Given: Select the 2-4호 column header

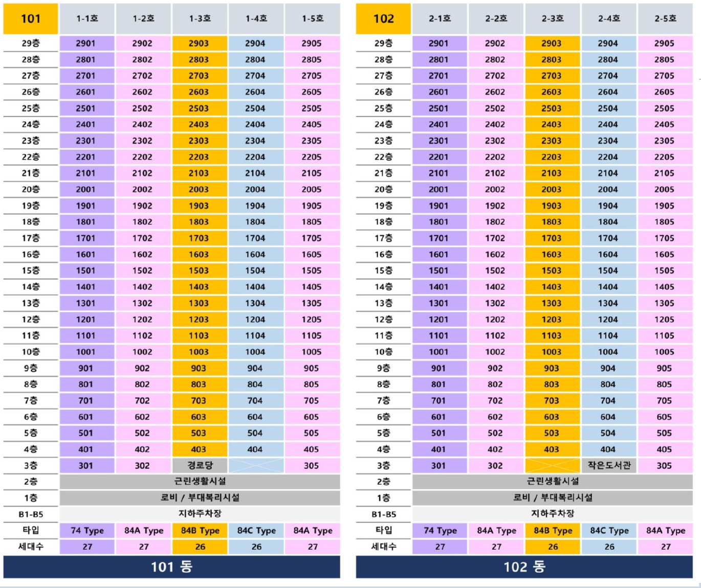Looking at the screenshot, I should [608, 19].
